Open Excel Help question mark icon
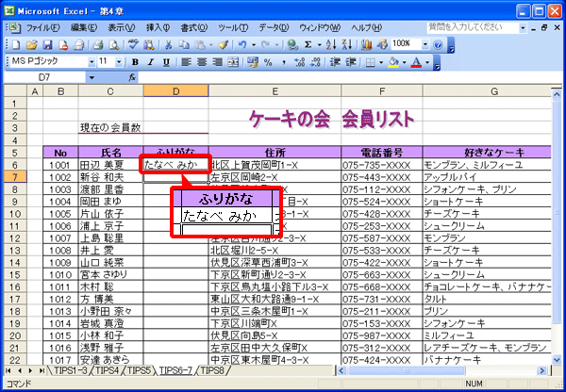This screenshot has width=566, height=392. pos(438,44)
